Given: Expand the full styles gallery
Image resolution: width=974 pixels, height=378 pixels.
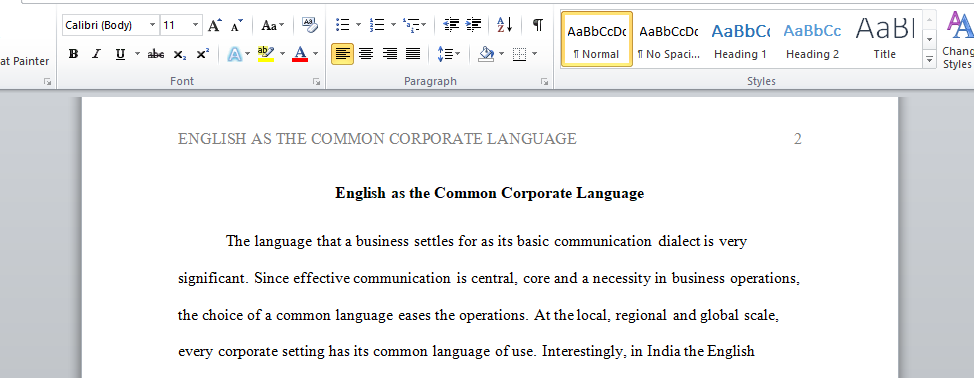Looking at the screenshot, I should (x=929, y=60).
